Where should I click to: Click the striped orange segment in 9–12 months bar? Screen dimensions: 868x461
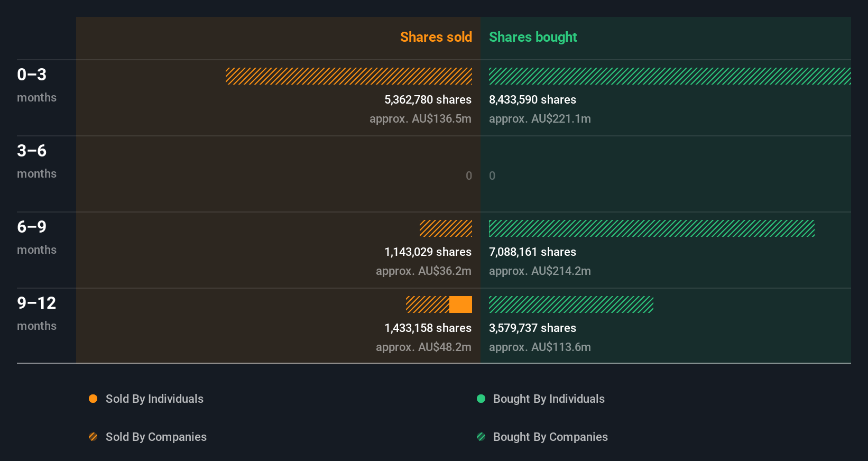pyautogui.click(x=428, y=305)
